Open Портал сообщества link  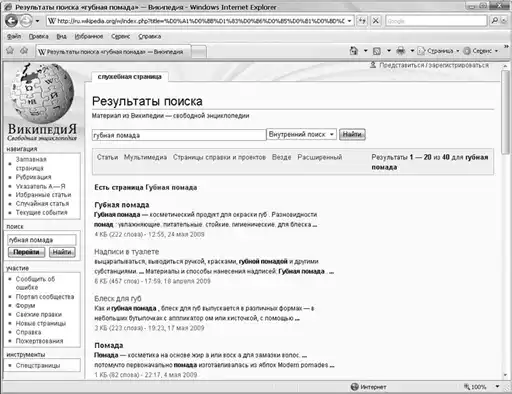(x=45, y=296)
